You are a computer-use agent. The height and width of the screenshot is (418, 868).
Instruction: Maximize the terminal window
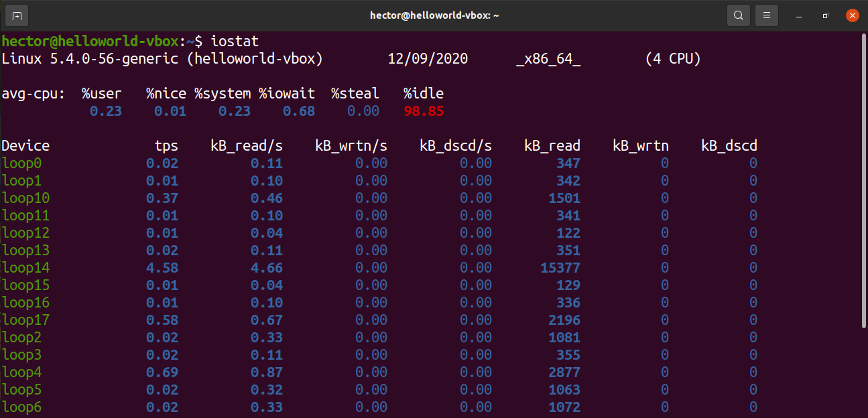pyautogui.click(x=825, y=15)
